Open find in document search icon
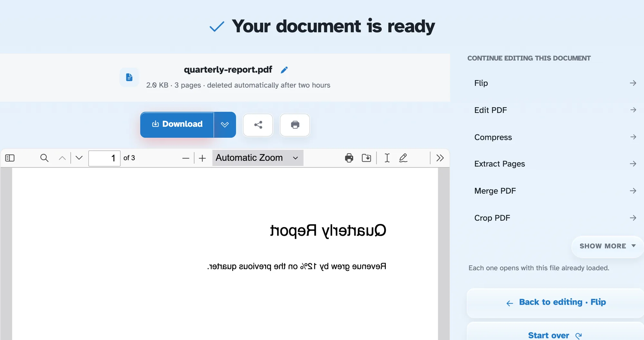The image size is (644, 340). [x=44, y=158]
